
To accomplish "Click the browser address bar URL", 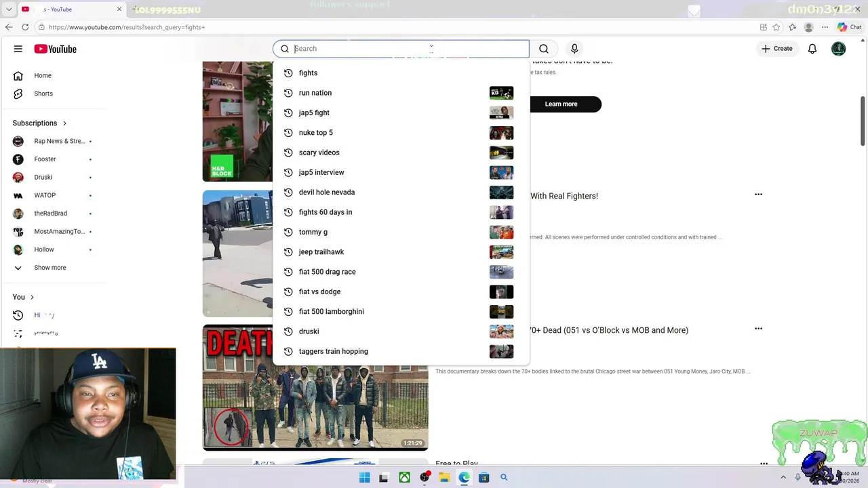I will [127, 27].
